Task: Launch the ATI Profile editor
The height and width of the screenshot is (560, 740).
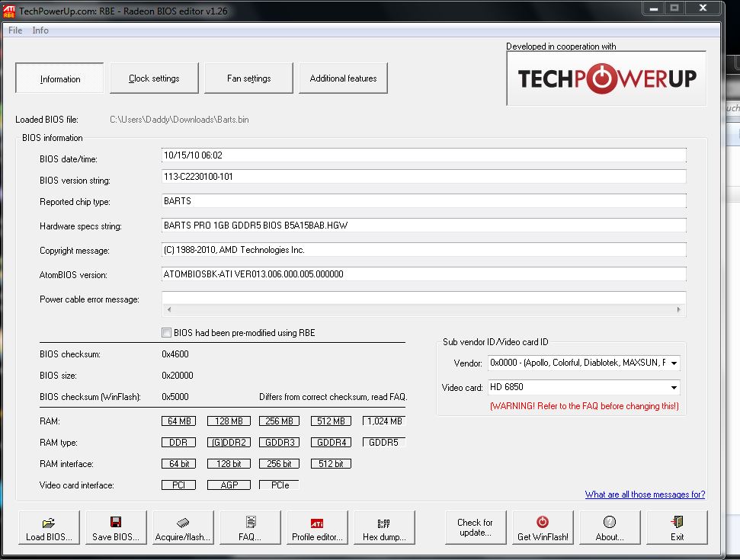Action: [317, 527]
